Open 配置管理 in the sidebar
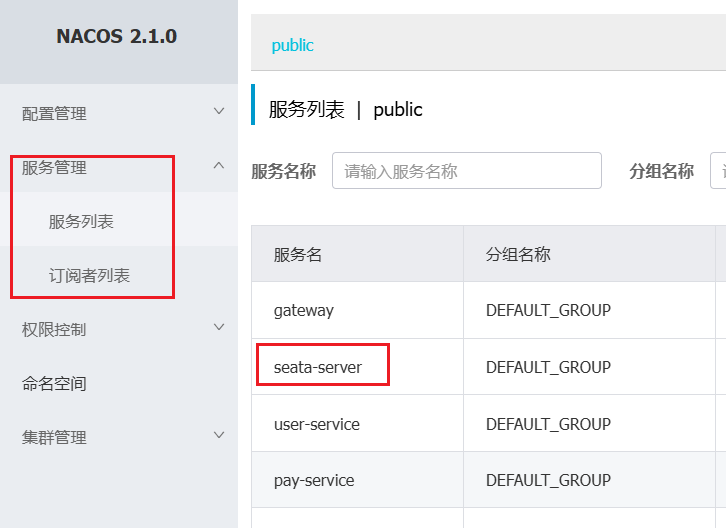The image size is (726, 528). [54, 113]
